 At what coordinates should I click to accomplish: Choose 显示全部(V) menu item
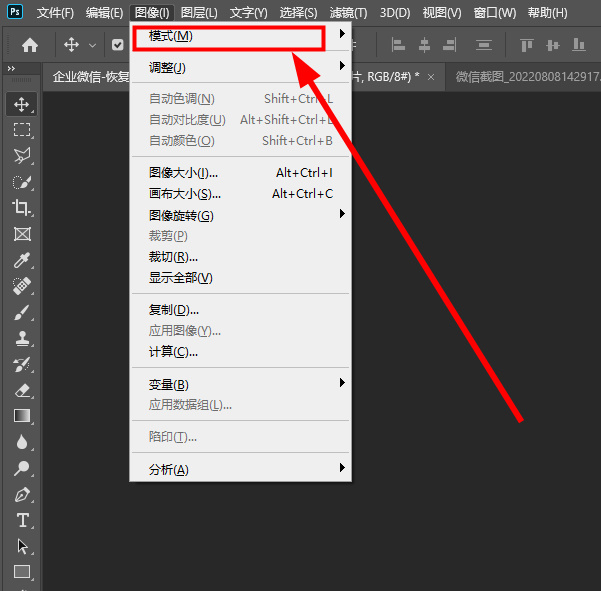pos(240,278)
